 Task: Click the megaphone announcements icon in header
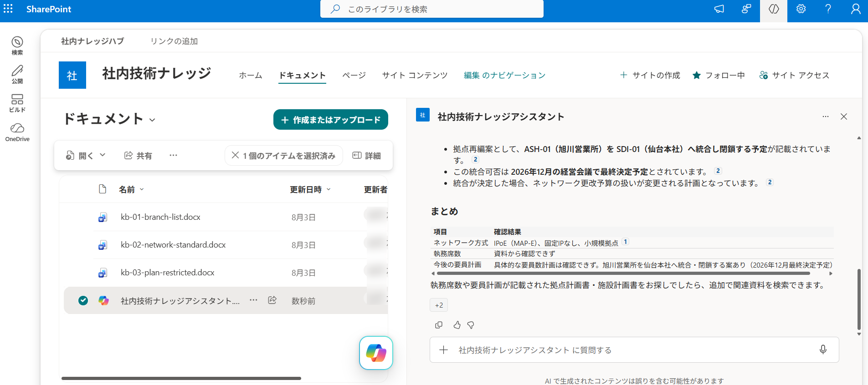pos(719,9)
